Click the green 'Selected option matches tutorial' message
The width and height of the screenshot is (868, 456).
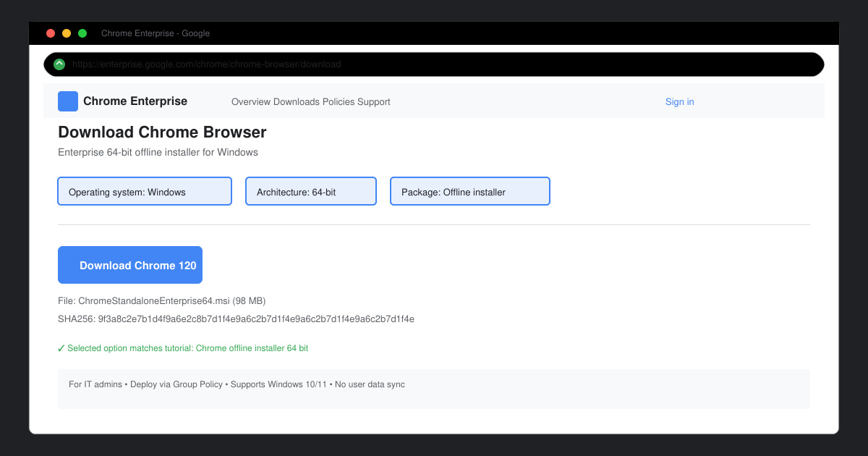click(183, 348)
